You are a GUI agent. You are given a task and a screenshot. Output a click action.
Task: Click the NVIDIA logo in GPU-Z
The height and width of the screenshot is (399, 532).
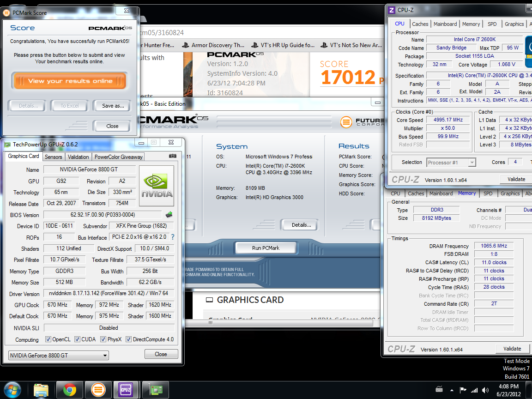(x=157, y=186)
